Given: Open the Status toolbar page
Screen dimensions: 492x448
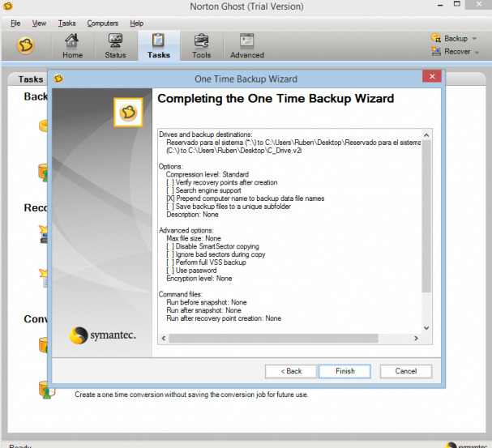Looking at the screenshot, I should (115, 45).
